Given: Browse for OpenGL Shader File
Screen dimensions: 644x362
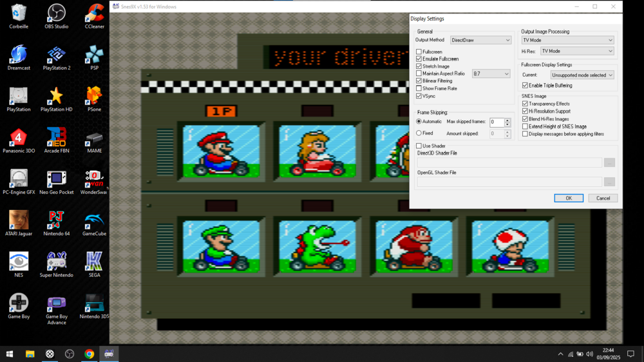Looking at the screenshot, I should [609, 182].
